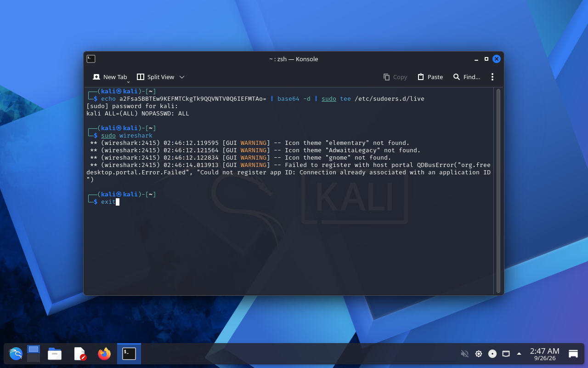Click the terminal vertical scrollbar

click(498, 191)
